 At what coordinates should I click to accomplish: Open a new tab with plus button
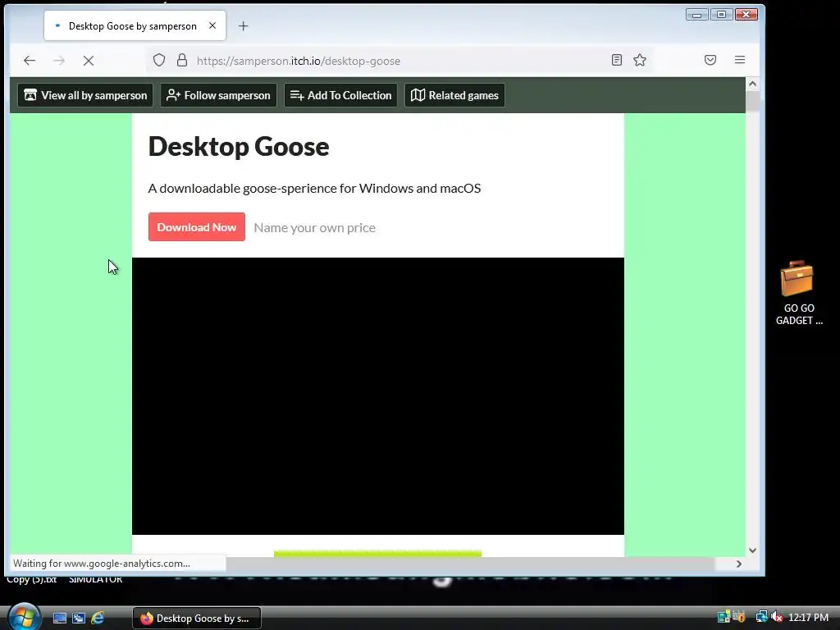(243, 25)
